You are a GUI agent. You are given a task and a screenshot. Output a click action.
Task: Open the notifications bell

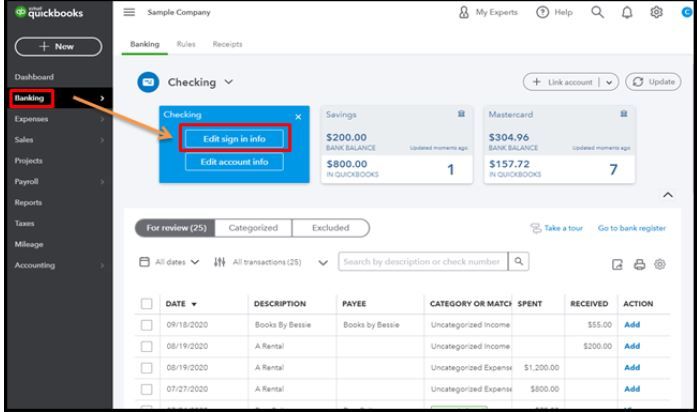click(x=627, y=12)
